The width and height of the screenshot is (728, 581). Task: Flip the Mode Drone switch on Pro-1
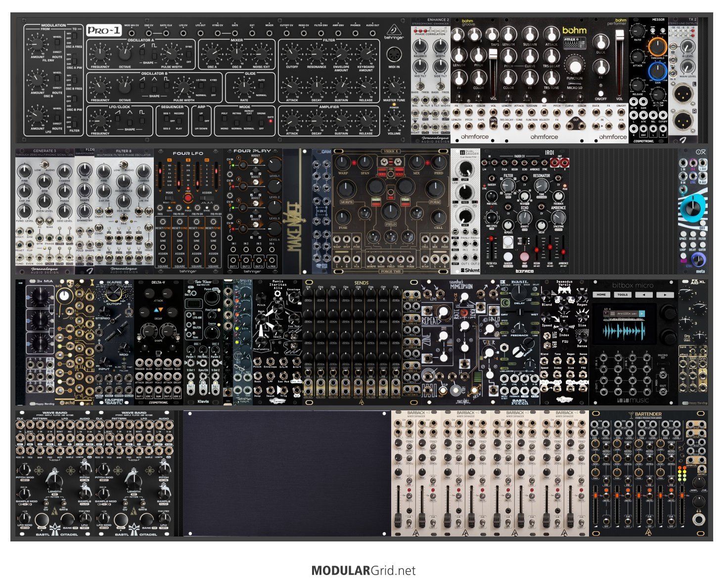click(261, 121)
